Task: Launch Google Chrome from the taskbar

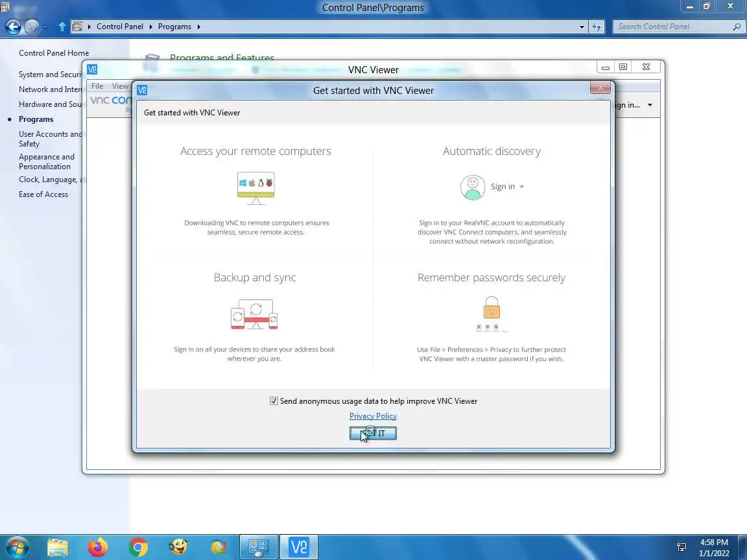Action: pyautogui.click(x=137, y=547)
